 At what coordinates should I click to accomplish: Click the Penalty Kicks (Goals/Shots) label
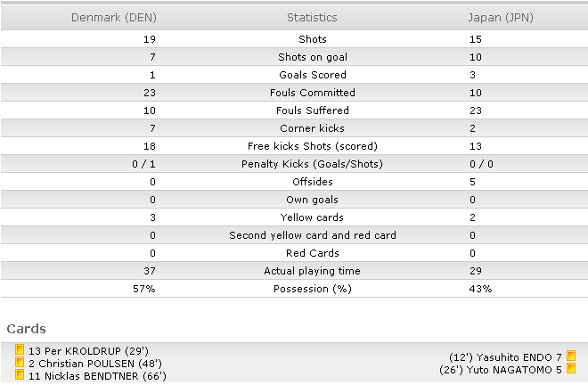[312, 164]
